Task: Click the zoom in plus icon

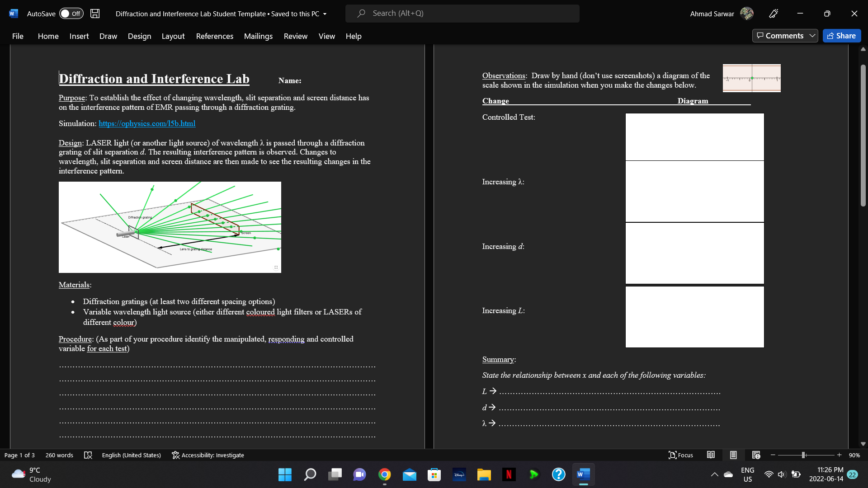Action: [x=840, y=455]
